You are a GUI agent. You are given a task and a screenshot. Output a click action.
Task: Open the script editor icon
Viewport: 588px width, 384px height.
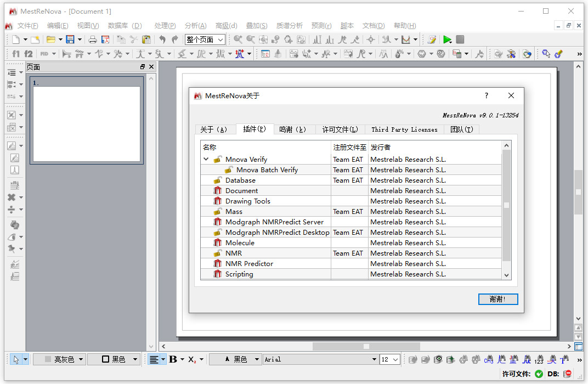[432, 39]
